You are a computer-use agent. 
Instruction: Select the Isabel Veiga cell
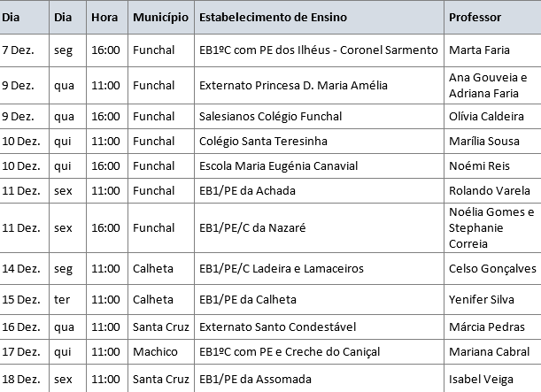click(481, 379)
